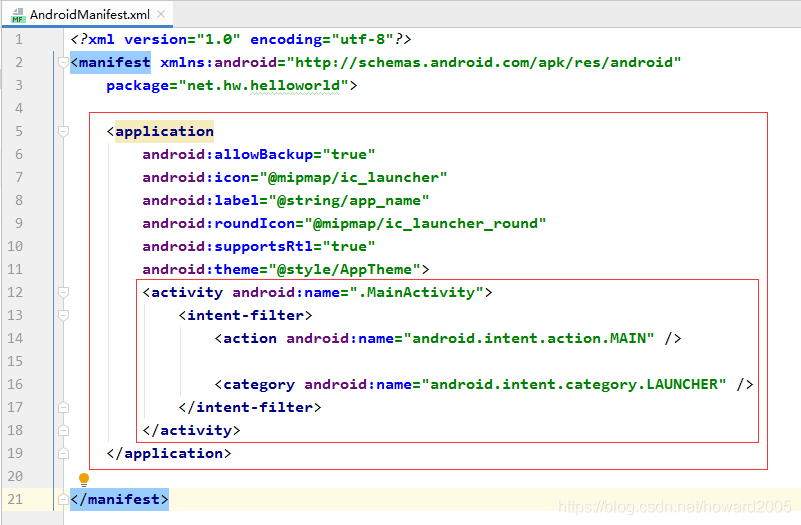801x525 pixels.
Task: Collapse the manifest tag fold marker on line 2
Action: (x=63, y=62)
